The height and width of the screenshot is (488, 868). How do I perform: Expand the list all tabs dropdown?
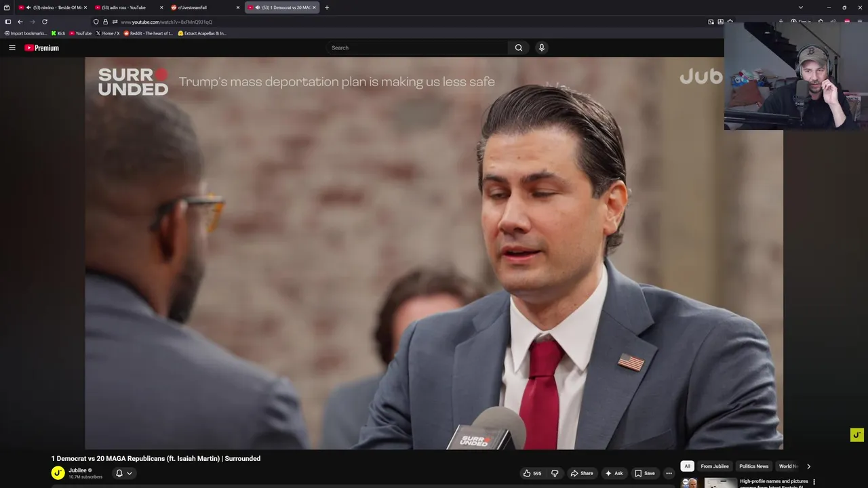801,7
